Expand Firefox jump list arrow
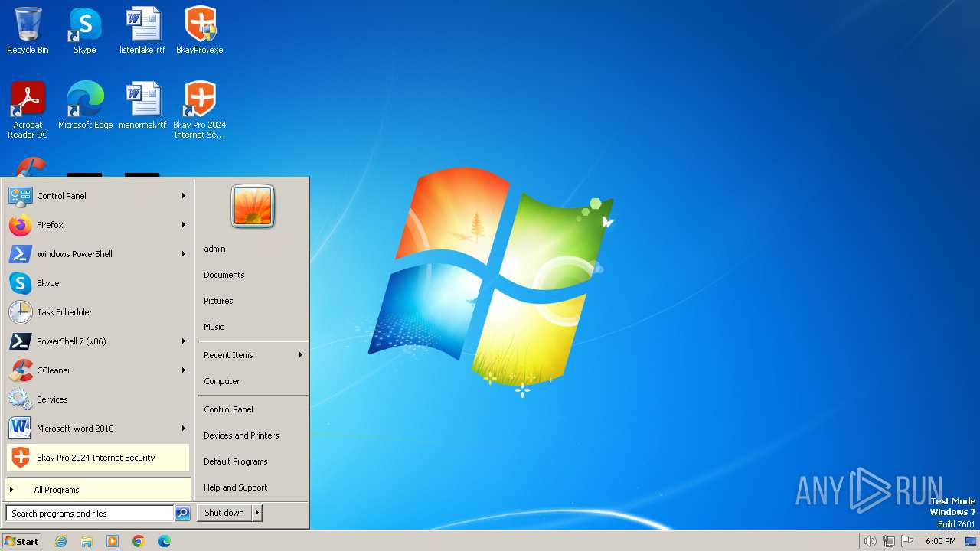This screenshot has height=551, width=980. click(x=184, y=225)
